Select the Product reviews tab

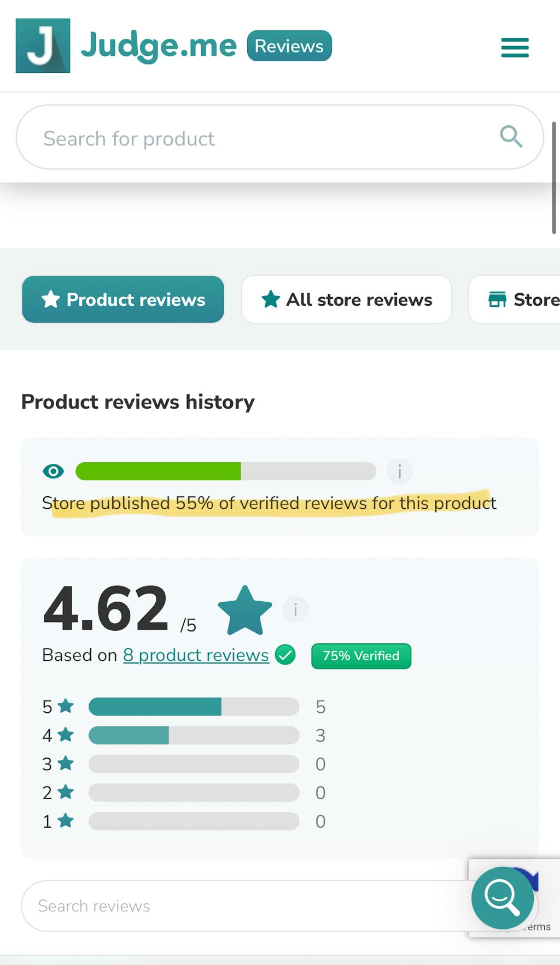123,300
